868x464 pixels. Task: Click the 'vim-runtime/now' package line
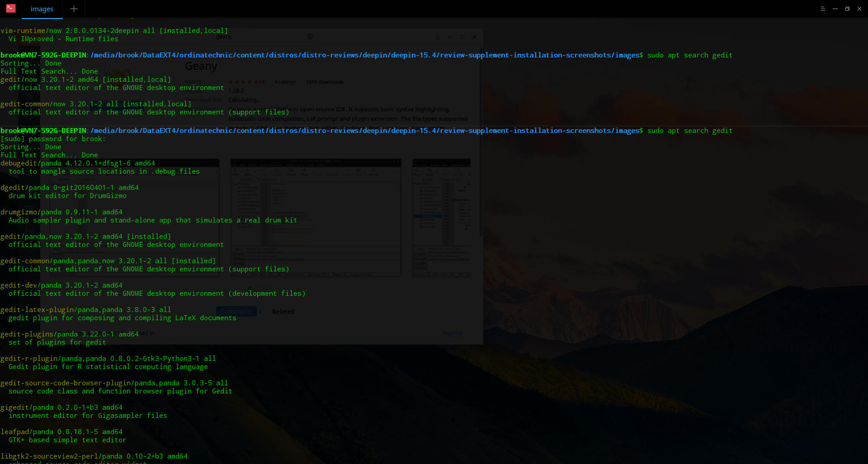114,31
